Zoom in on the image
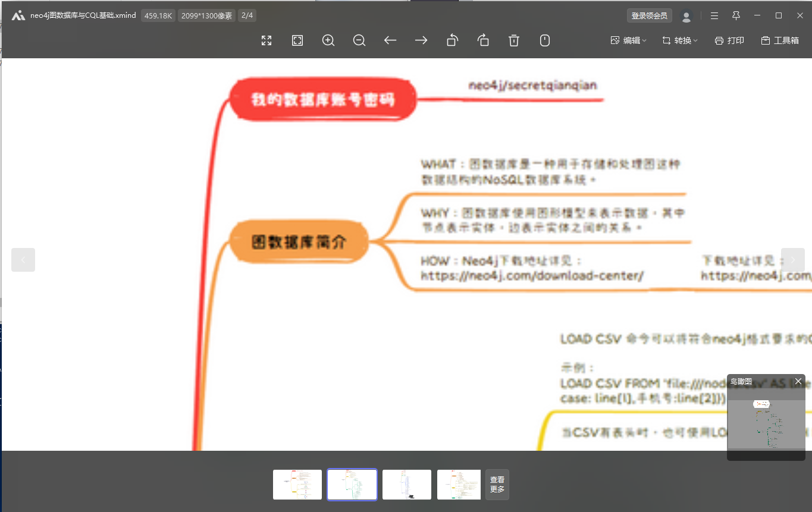This screenshot has height=512, width=812. (x=328, y=40)
